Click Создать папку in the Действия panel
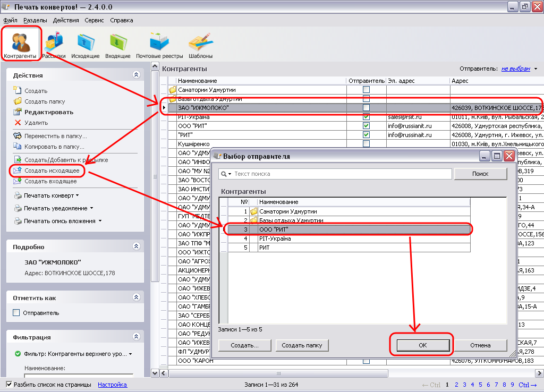 coord(45,101)
